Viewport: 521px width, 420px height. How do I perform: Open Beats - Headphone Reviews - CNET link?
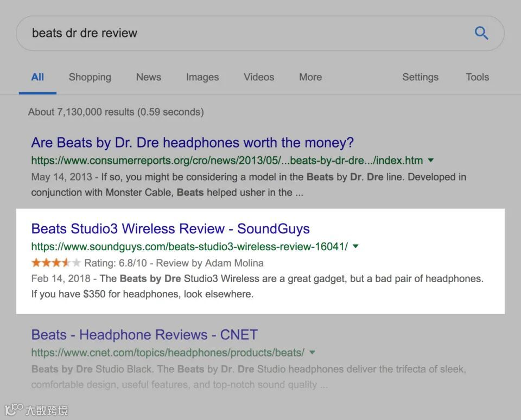pyautogui.click(x=144, y=335)
